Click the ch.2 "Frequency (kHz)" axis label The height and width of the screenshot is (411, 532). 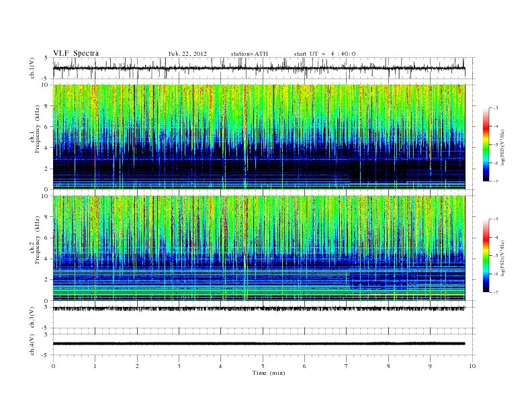(38, 239)
